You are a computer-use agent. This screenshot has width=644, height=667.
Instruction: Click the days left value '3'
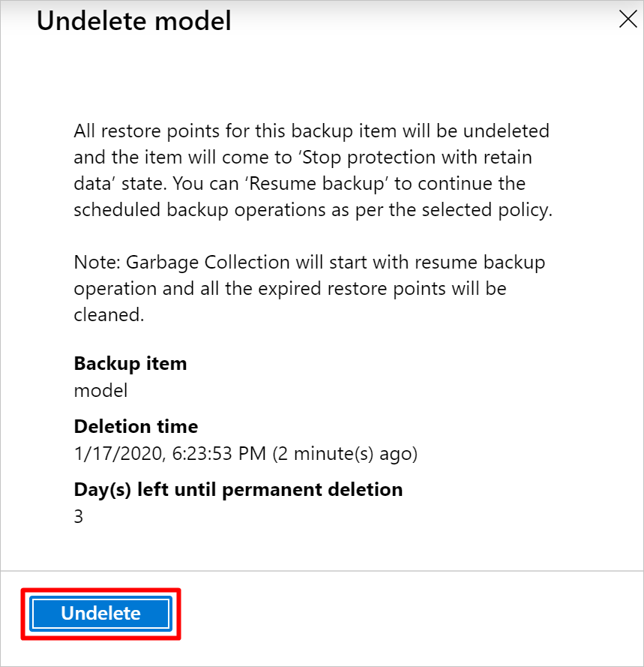point(79,516)
